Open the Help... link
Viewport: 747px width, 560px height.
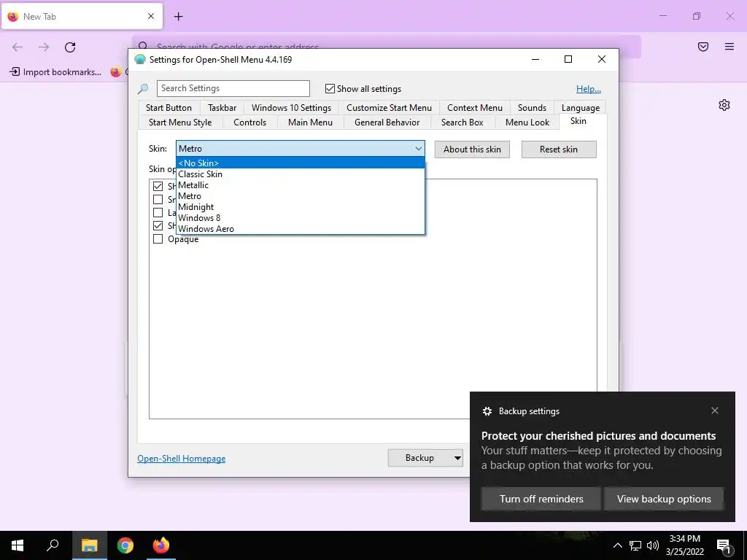pos(589,88)
